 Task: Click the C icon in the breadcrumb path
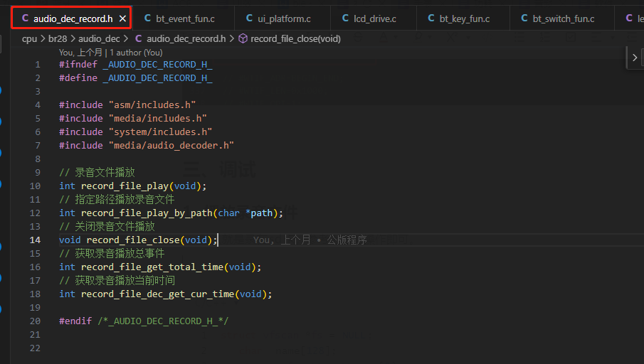coord(139,38)
